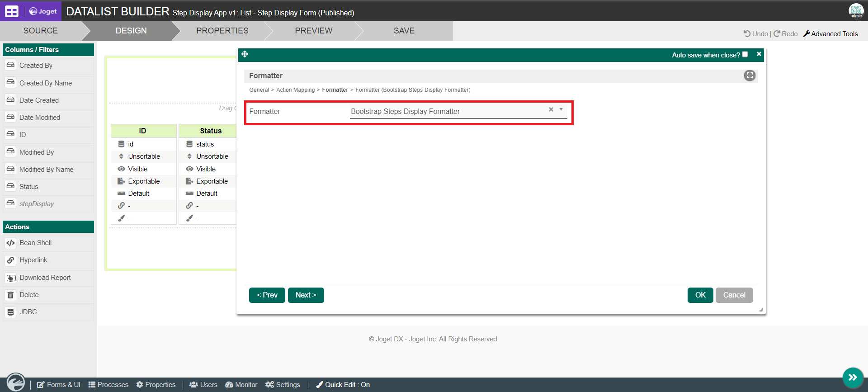Select the Date Created column icon
Screen dimensions: 868x392
(11, 100)
